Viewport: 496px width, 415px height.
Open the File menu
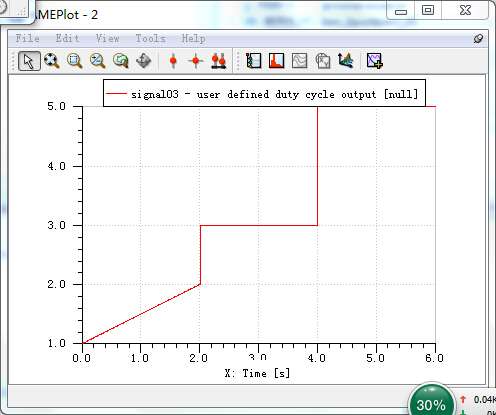[x=27, y=38]
